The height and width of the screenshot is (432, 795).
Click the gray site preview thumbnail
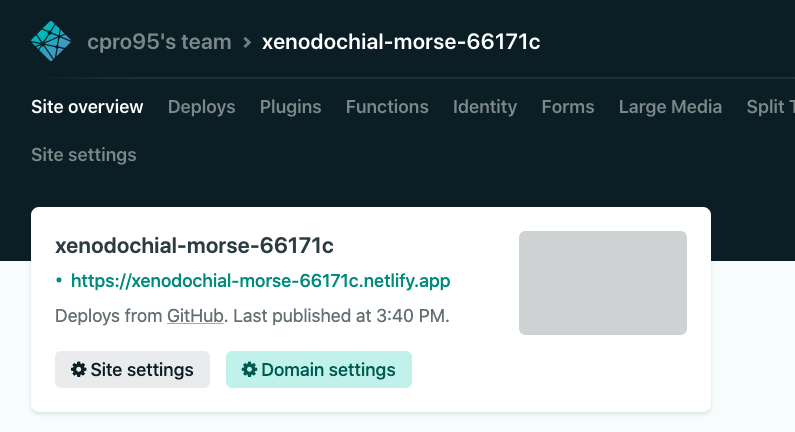[x=603, y=283]
